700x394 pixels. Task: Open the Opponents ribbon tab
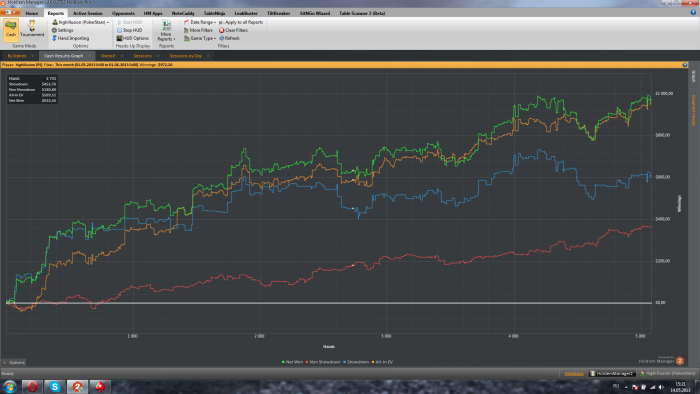[x=123, y=13]
